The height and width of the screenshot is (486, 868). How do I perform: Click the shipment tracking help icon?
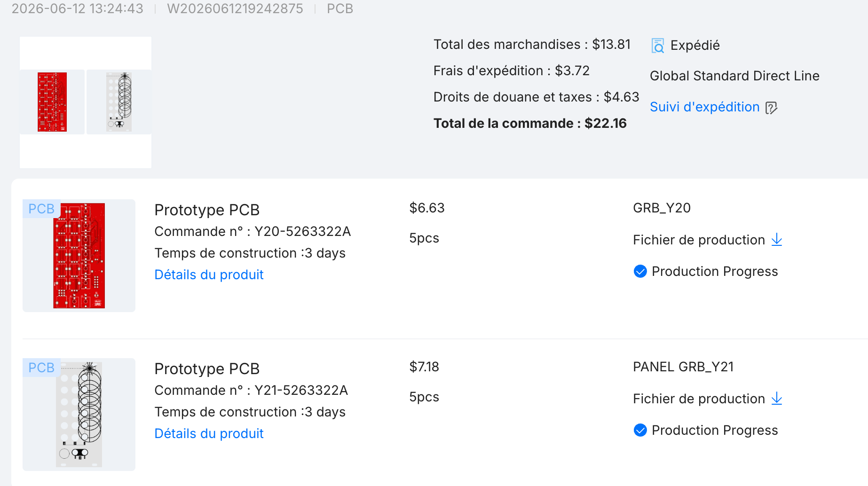[x=771, y=108]
